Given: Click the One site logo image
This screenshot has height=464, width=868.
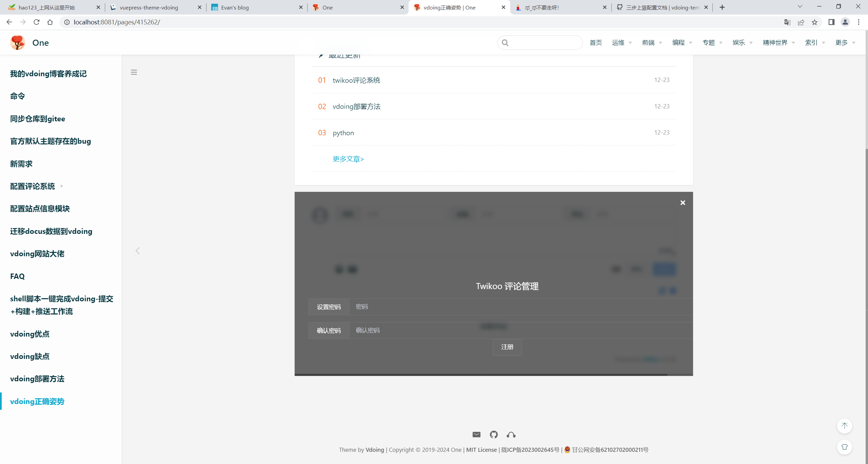Looking at the screenshot, I should point(18,43).
